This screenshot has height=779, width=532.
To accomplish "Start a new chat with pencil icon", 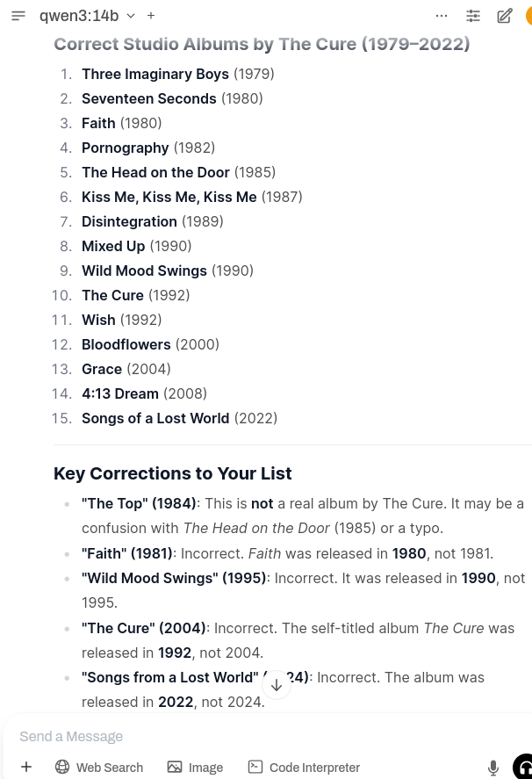I will click(505, 16).
